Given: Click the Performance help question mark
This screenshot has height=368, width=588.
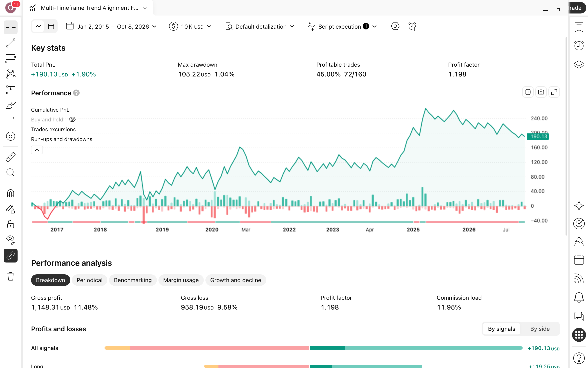Looking at the screenshot, I should click(76, 93).
